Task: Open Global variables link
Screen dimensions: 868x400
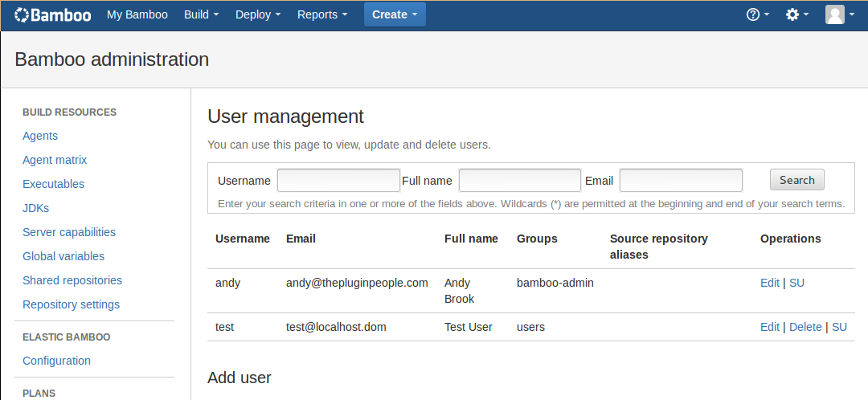Action: tap(63, 257)
